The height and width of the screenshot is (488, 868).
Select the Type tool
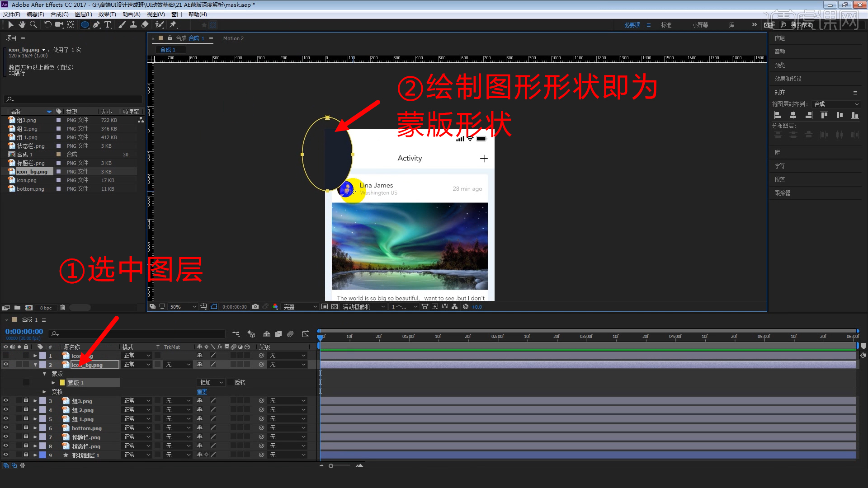click(108, 25)
